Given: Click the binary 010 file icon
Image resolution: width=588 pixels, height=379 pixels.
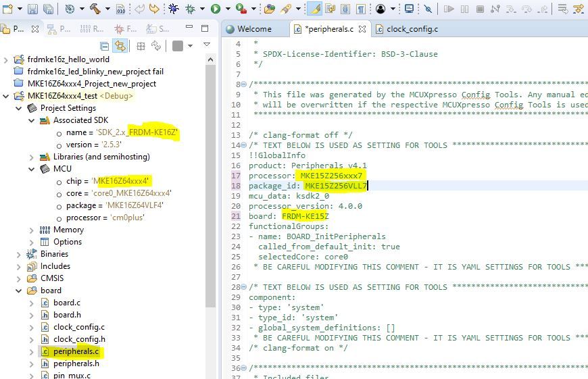Looking at the screenshot, I should pos(121,9).
